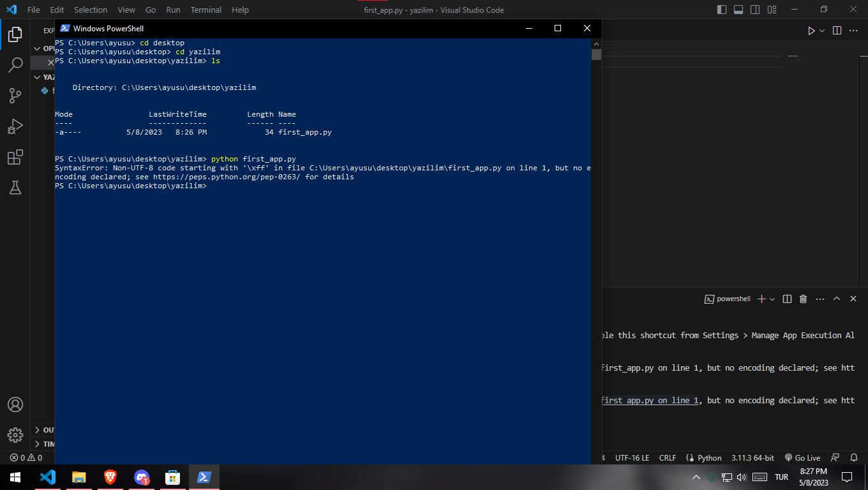Open the Extensions view
The image size is (868, 490).
point(15,157)
